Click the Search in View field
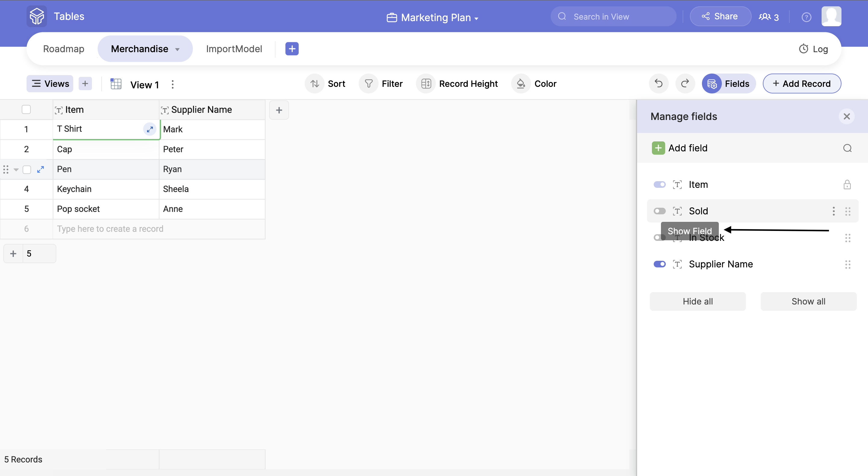Image resolution: width=868 pixels, height=476 pixels. (x=613, y=17)
